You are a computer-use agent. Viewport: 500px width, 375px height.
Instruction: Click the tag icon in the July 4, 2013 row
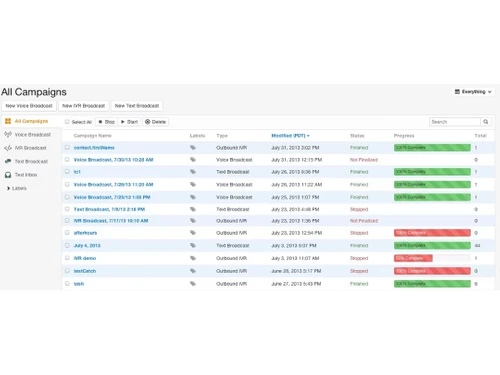(193, 245)
